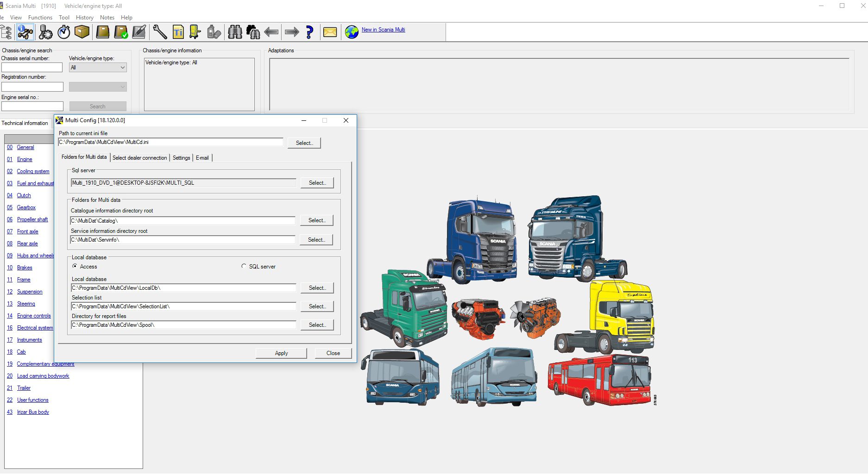Screen dimensions: 868x474
Task: Open the Engine controls chapter link
Action: [x=34, y=316]
